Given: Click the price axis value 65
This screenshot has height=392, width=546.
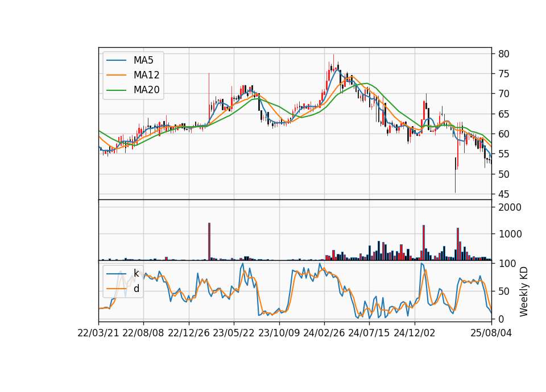Looking at the screenshot, I should click(504, 114).
